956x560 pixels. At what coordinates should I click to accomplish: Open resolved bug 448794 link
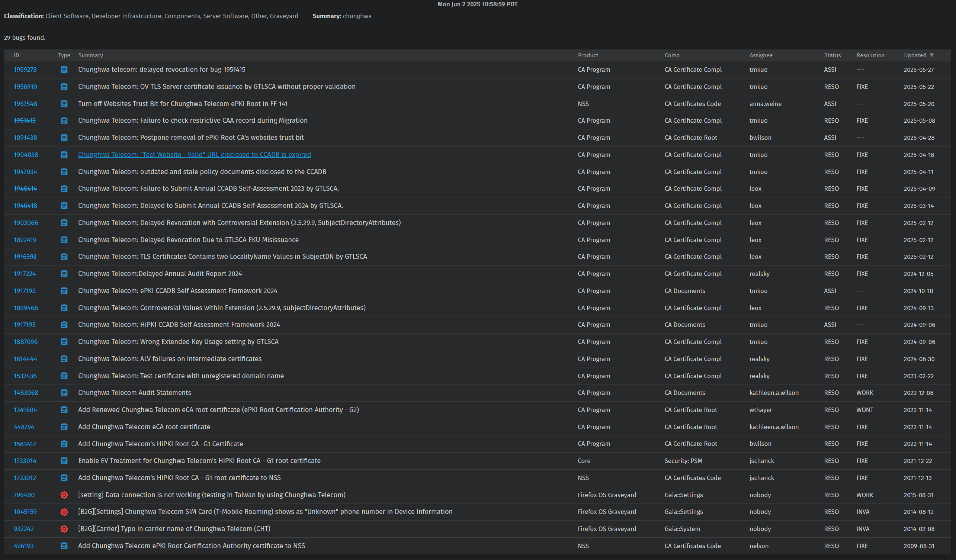[24, 427]
